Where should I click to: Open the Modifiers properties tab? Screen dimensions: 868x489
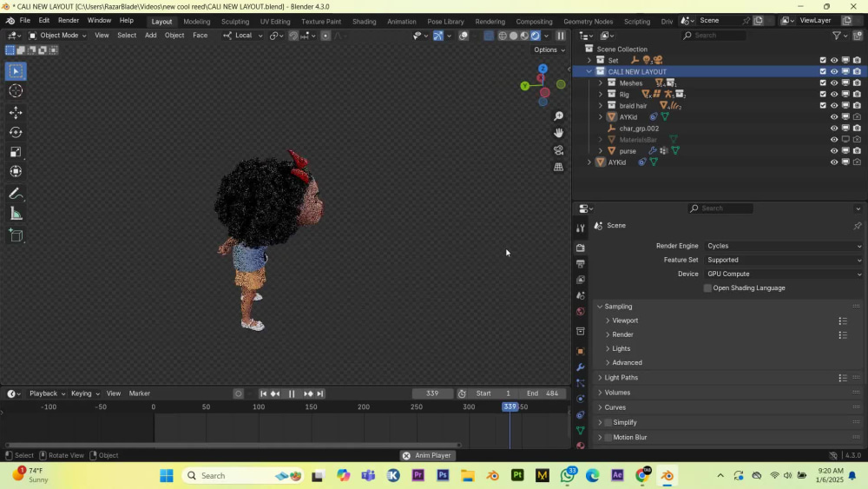click(580, 367)
